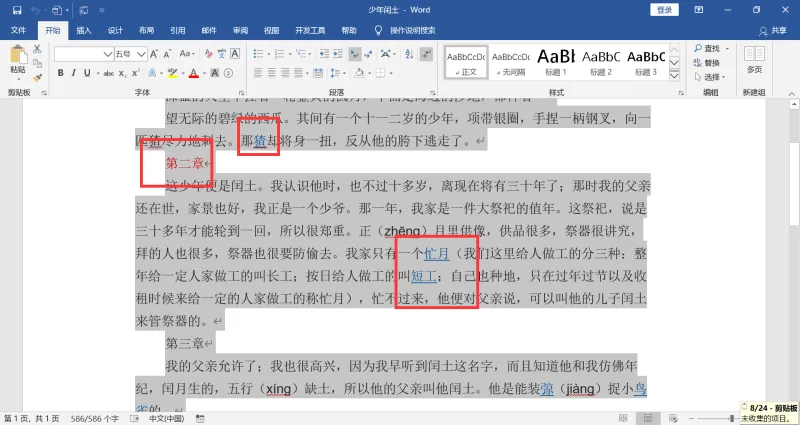
Task: Toggle left-to-right text direction button
Action: (354, 54)
